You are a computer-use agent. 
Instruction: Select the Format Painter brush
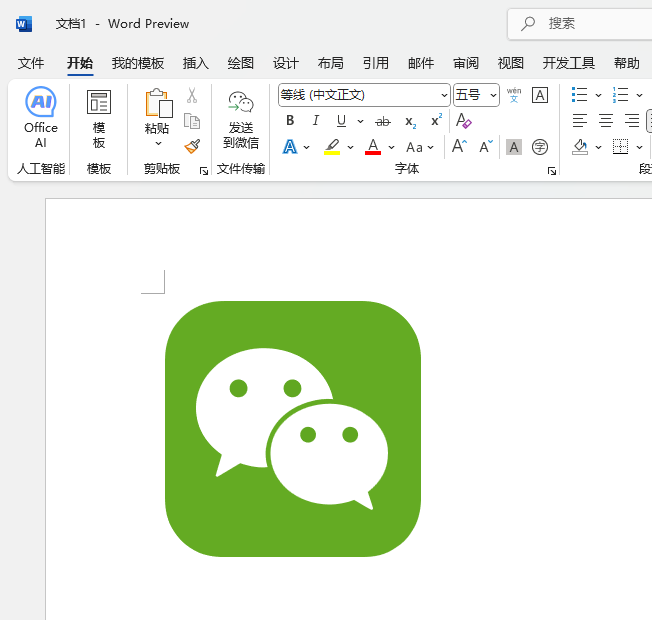pyautogui.click(x=192, y=146)
